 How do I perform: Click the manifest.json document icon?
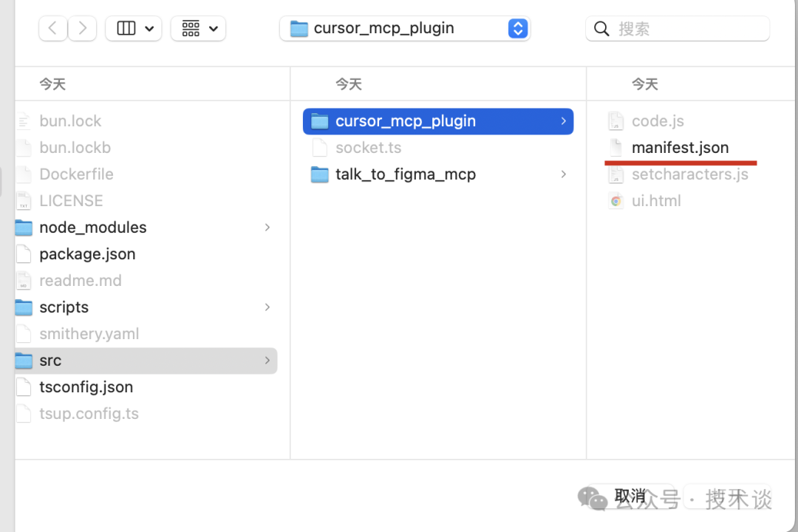(615, 148)
